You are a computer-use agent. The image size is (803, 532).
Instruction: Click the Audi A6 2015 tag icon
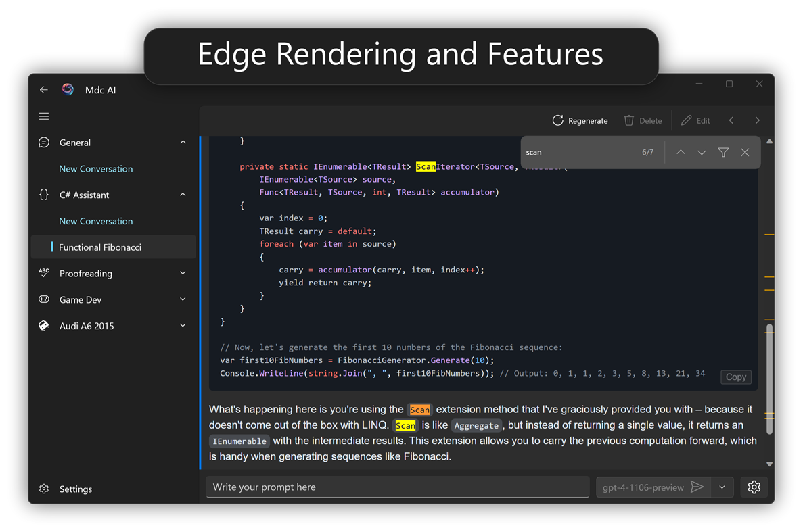pos(44,325)
